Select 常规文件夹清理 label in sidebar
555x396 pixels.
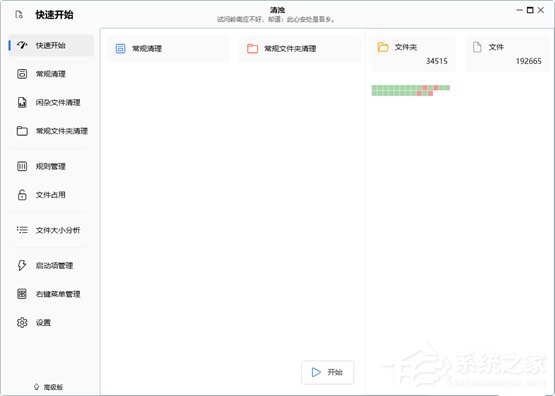(x=62, y=131)
